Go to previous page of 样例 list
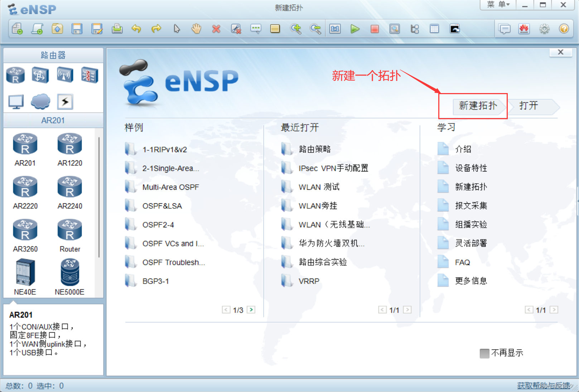Viewport: 579px width, 392px height. [226, 310]
